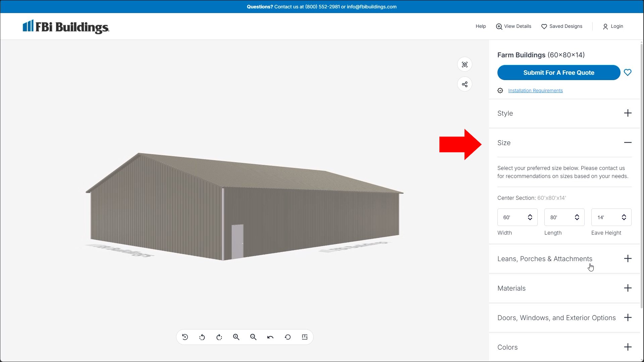The image size is (644, 362).
Task: Open the Width 60' stepper
Action: click(x=517, y=217)
